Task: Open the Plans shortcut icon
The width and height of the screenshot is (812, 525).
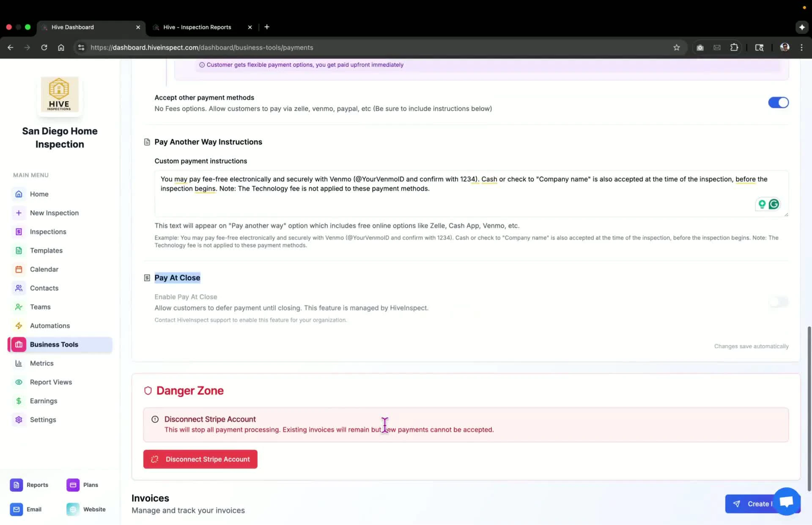Action: (x=73, y=485)
